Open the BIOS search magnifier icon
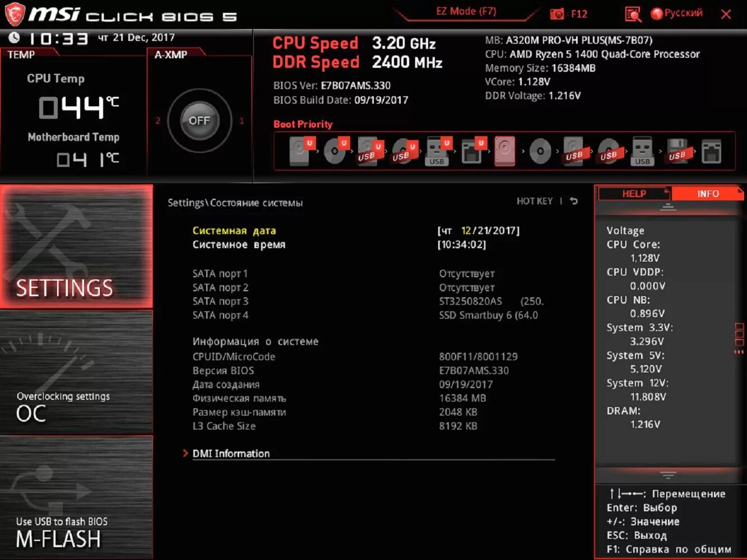747x560 pixels. click(x=633, y=14)
